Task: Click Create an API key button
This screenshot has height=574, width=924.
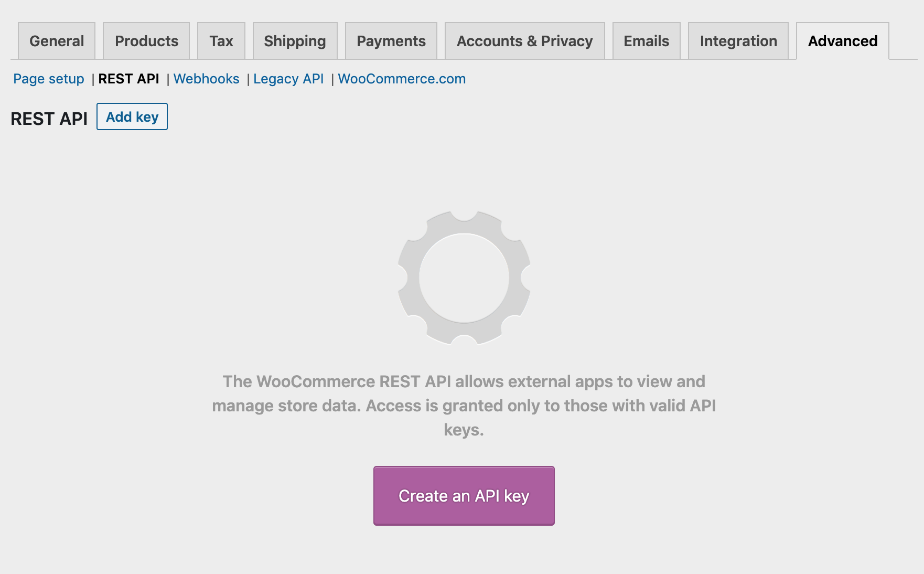Action: [464, 496]
